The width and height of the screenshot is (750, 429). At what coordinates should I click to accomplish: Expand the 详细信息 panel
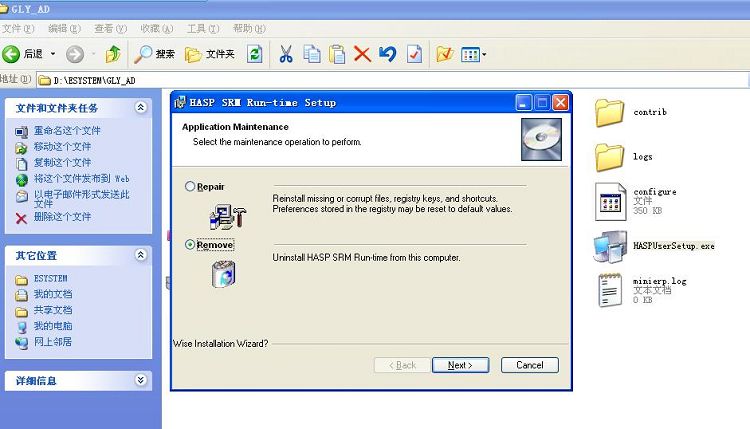point(141,381)
